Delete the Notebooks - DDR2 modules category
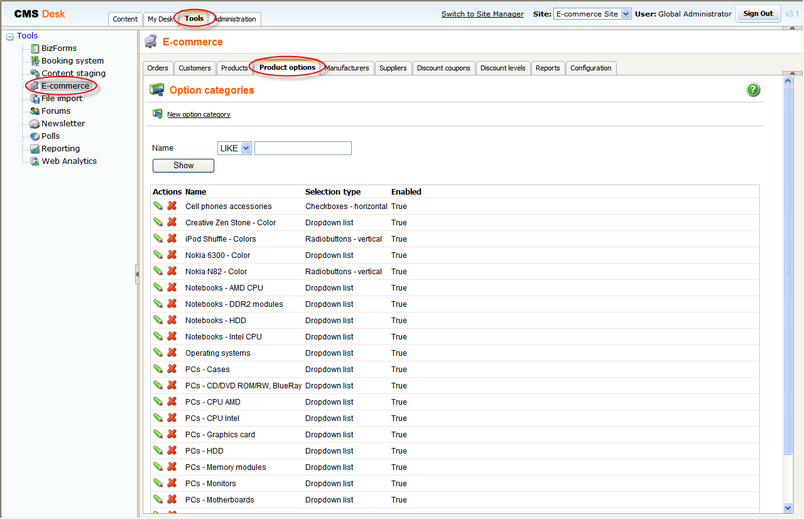The height and width of the screenshot is (519, 804). pyautogui.click(x=172, y=304)
